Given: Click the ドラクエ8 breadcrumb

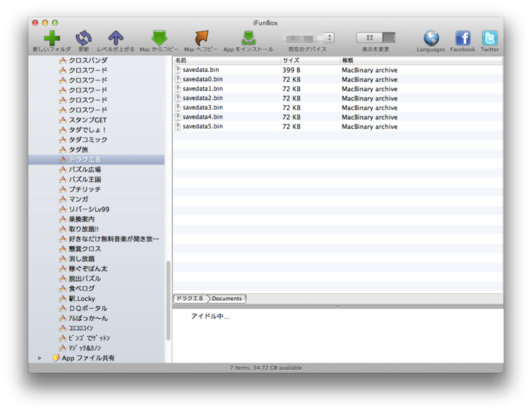Looking at the screenshot, I should click(190, 299).
